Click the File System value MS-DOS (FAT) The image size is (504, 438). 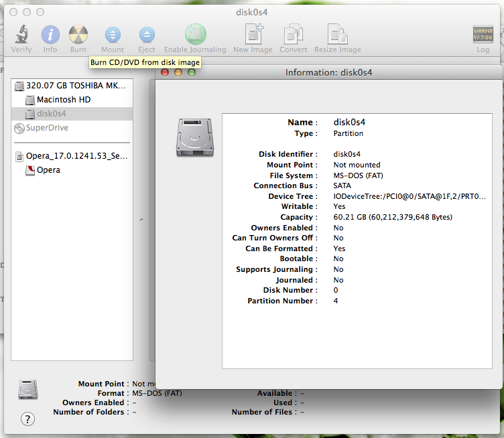pyautogui.click(x=358, y=175)
